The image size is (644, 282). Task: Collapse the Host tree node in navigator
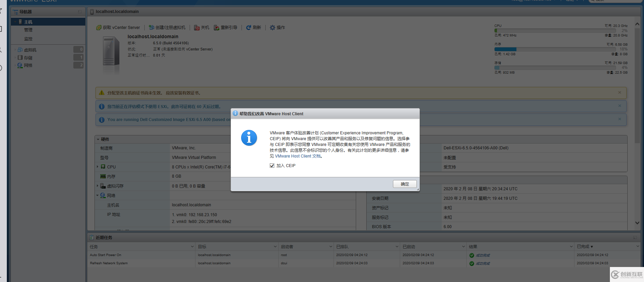tap(15, 22)
